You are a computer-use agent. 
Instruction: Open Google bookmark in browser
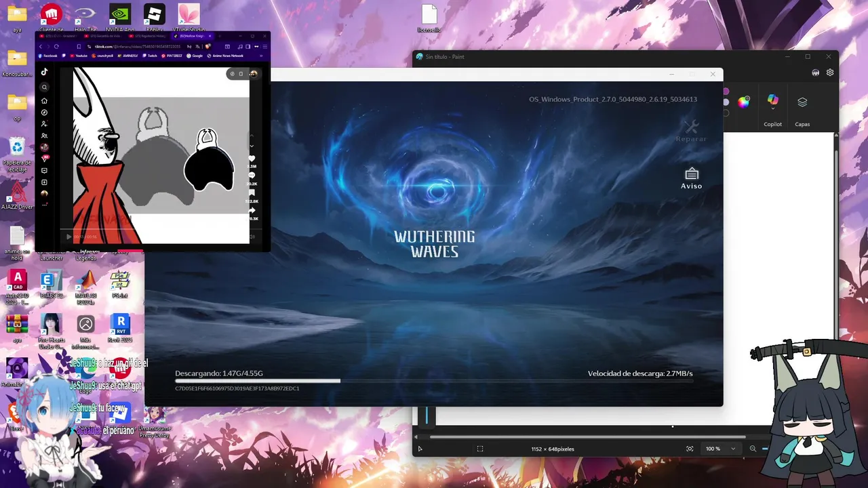[x=195, y=56]
